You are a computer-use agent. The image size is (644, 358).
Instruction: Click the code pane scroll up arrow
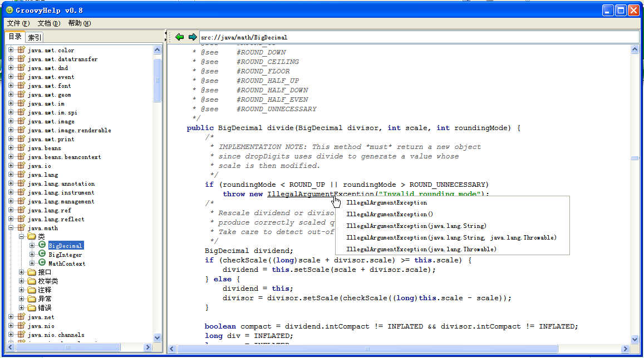[x=635, y=49]
